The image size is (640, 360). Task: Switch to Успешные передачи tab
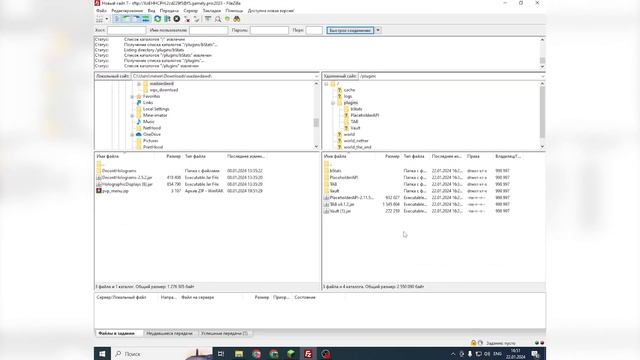click(224, 333)
